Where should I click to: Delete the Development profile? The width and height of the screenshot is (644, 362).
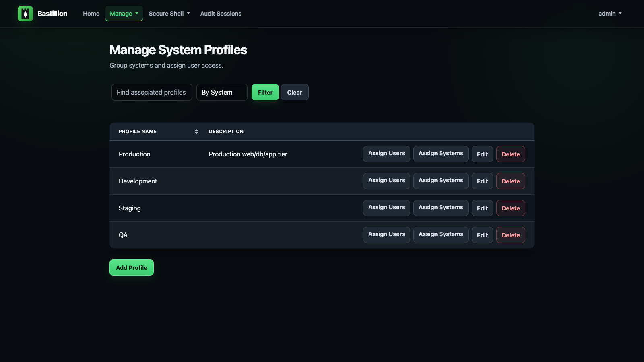(x=511, y=181)
